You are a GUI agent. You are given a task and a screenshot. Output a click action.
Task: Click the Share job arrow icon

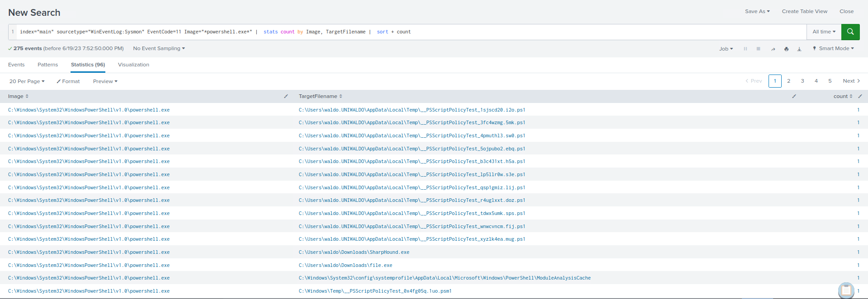pyautogui.click(x=773, y=49)
